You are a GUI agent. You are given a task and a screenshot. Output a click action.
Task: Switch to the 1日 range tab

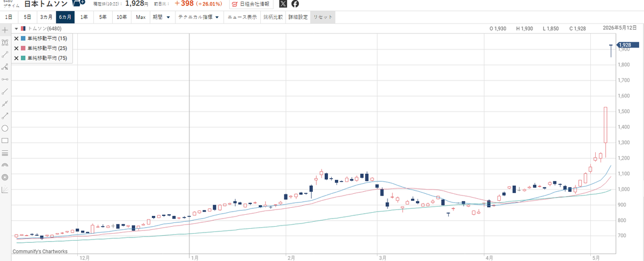[x=9, y=17]
